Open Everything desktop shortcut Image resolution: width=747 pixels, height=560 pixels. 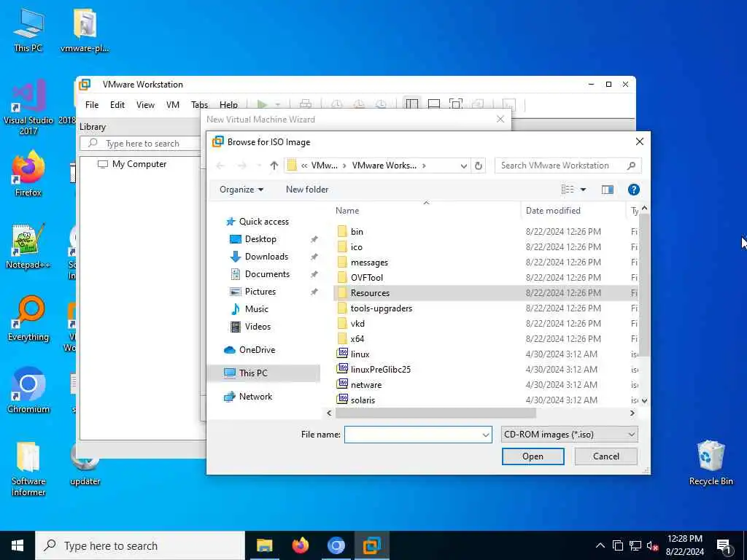coord(28,318)
